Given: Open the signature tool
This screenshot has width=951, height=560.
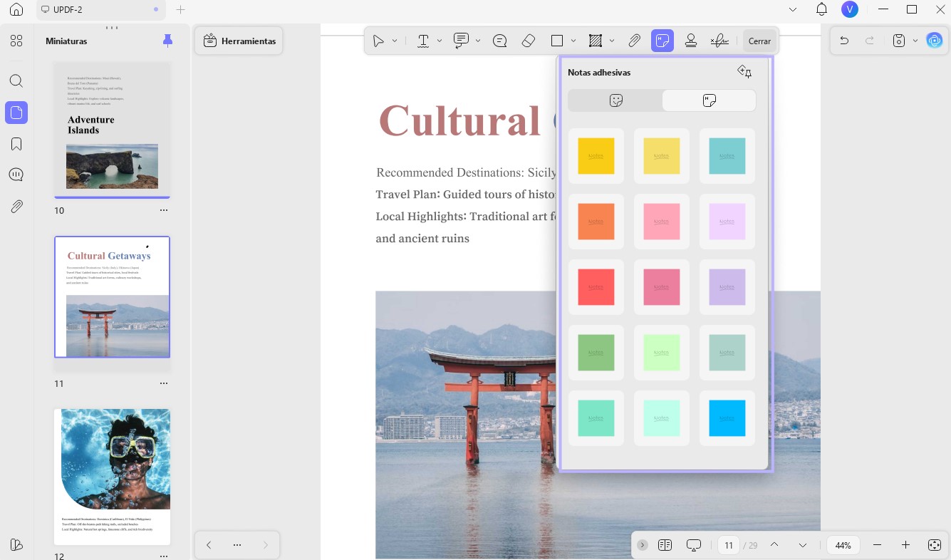Looking at the screenshot, I should pyautogui.click(x=719, y=41).
